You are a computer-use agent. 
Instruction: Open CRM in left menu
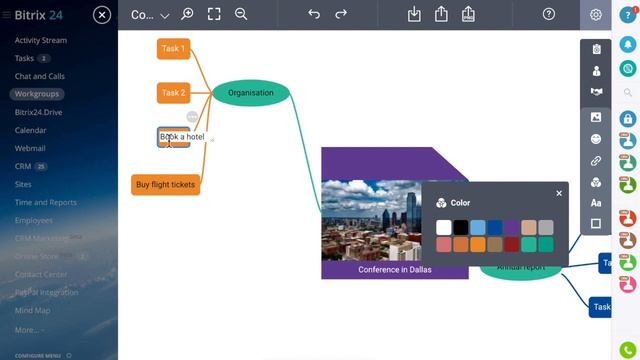pyautogui.click(x=23, y=166)
